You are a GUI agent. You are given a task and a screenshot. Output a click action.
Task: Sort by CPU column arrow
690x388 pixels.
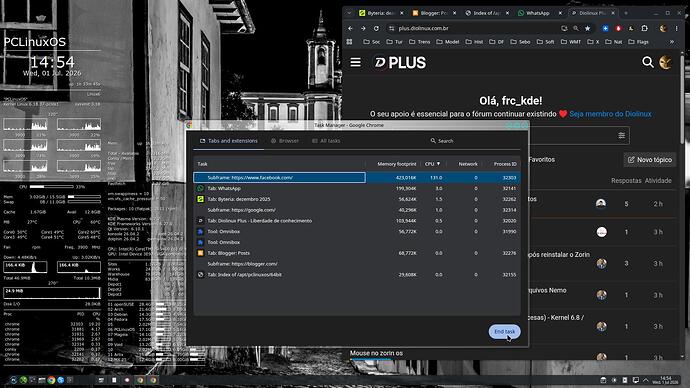(x=438, y=164)
